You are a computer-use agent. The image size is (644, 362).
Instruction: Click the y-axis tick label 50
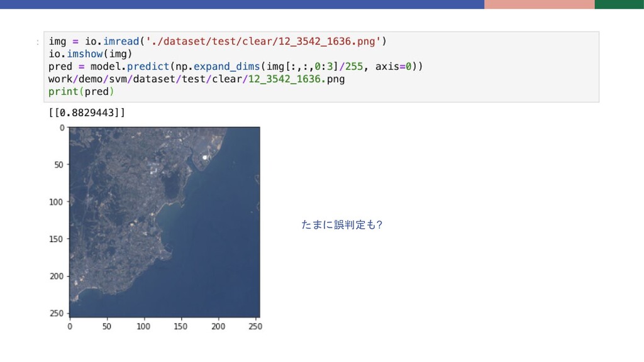[x=58, y=165]
